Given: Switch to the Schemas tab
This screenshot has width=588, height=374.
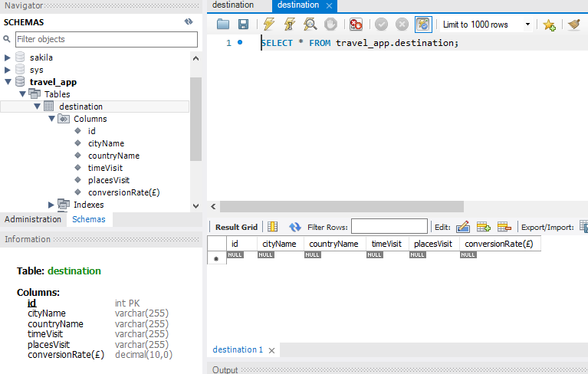Looking at the screenshot, I should click(89, 220).
